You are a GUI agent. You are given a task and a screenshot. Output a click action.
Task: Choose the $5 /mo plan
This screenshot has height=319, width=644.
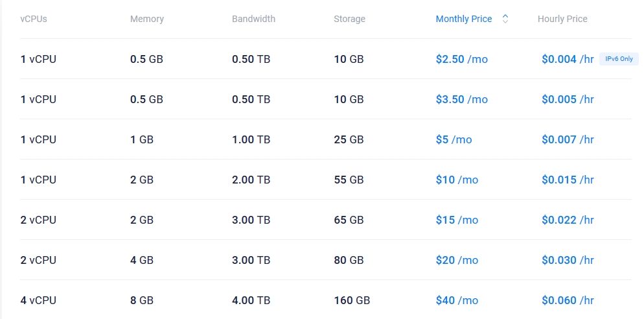click(454, 139)
